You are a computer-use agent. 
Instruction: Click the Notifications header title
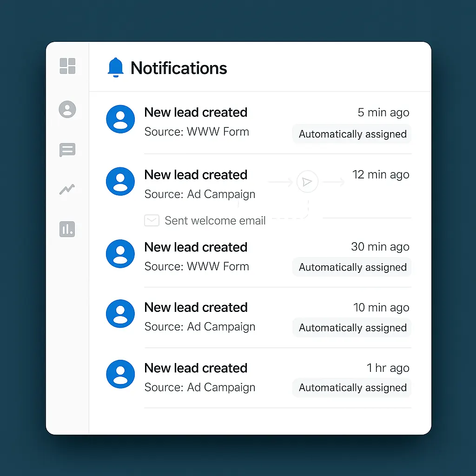click(179, 68)
